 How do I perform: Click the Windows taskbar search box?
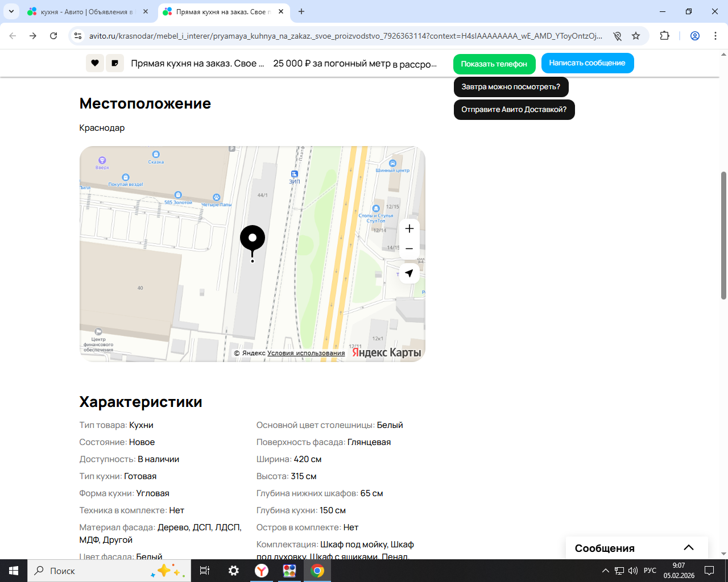(109, 571)
